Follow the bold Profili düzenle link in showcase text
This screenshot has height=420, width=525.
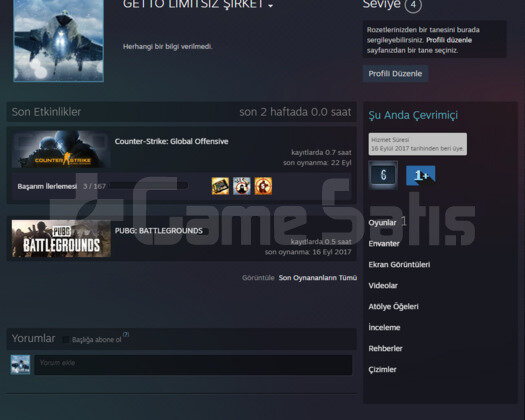(449, 40)
